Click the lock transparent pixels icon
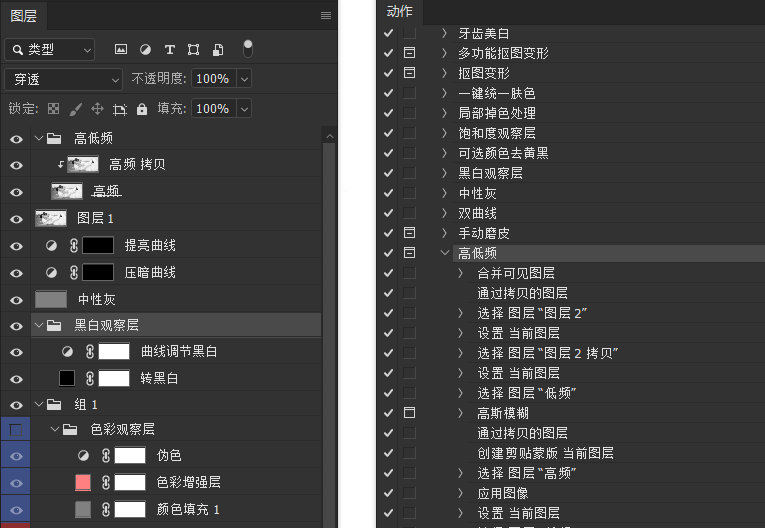 click(54, 108)
